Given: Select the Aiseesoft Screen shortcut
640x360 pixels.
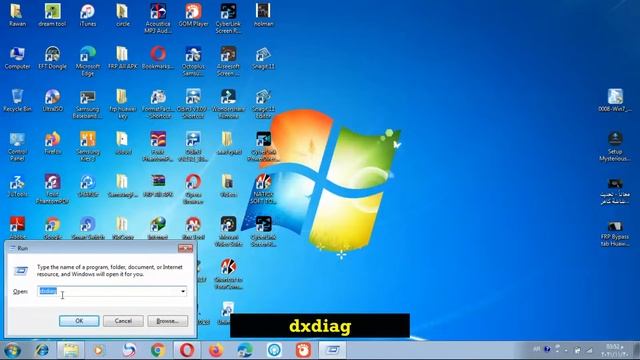Looking at the screenshot, I should (229, 61).
